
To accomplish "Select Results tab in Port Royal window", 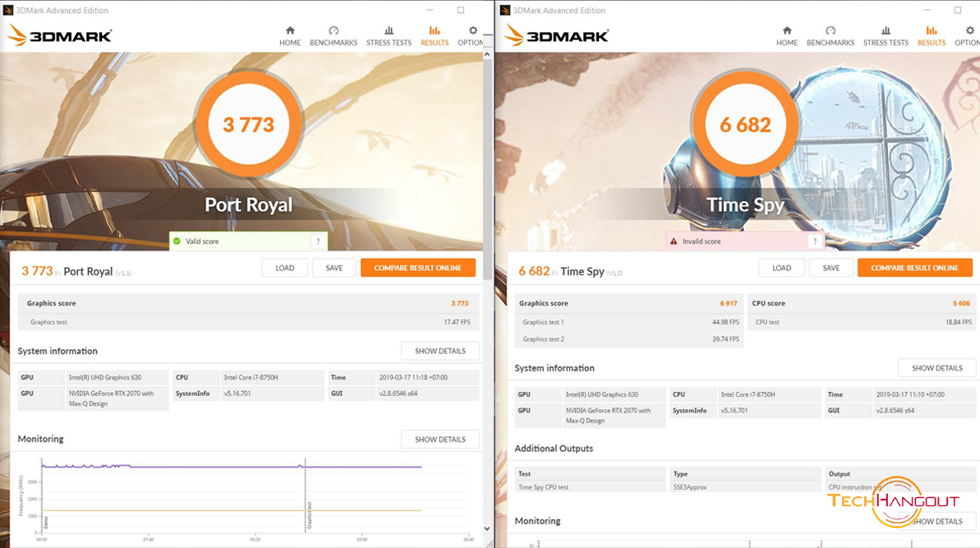I will (x=435, y=35).
